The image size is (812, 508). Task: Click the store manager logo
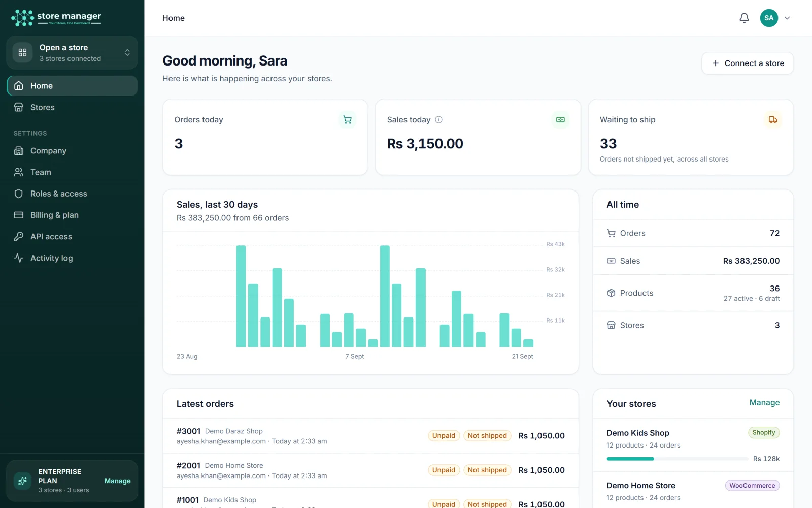pos(56,18)
